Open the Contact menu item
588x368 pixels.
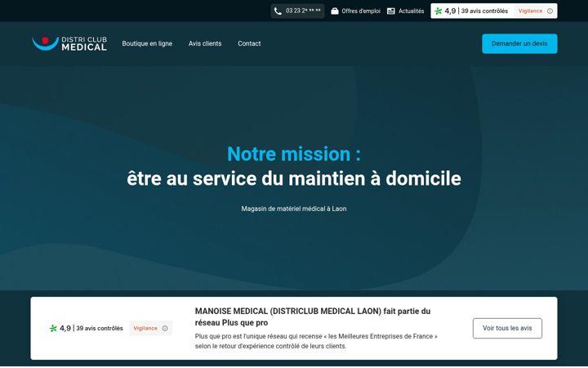249,43
